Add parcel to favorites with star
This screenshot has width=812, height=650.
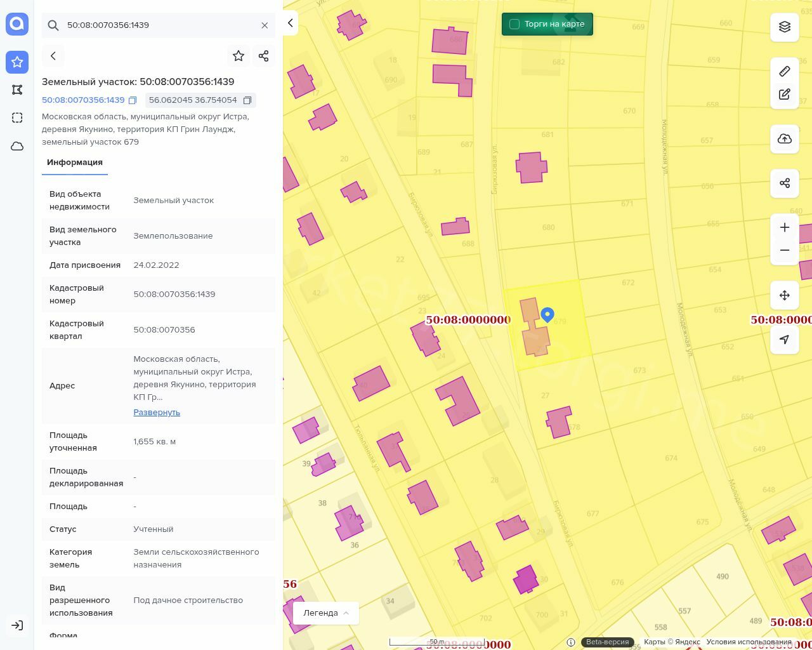click(239, 56)
